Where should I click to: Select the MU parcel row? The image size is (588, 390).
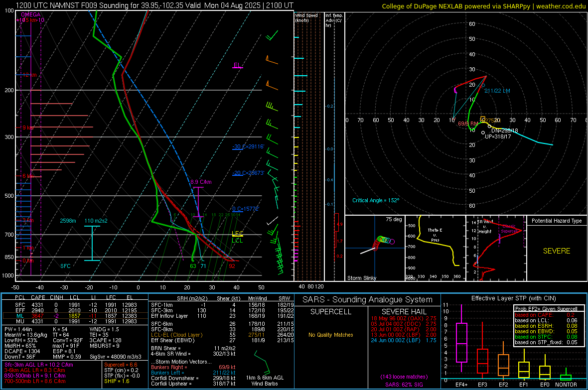pyautogui.click(x=75, y=321)
